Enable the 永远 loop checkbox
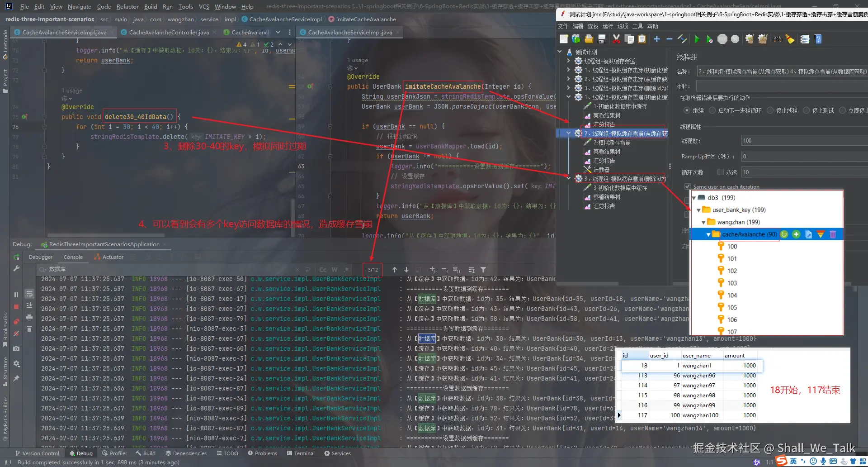868x467 pixels. [721, 172]
